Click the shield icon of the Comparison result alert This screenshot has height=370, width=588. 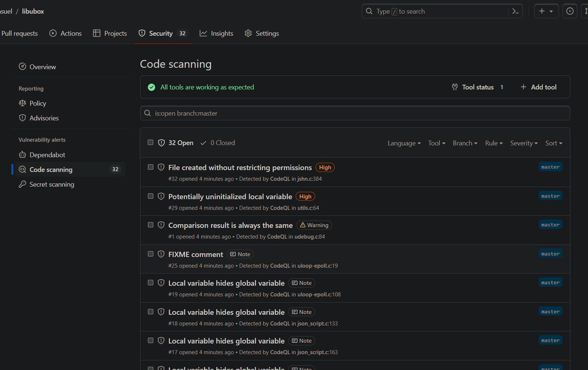(161, 225)
